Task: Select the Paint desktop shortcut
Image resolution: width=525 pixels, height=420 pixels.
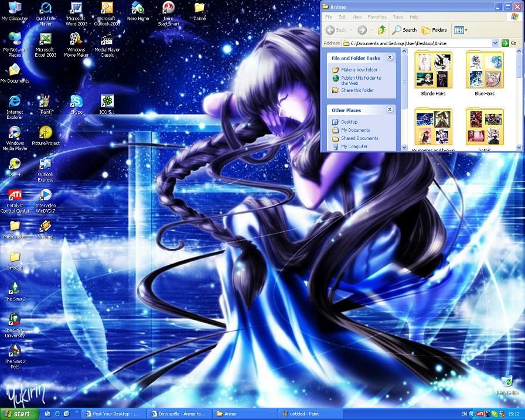Action: pos(46,105)
